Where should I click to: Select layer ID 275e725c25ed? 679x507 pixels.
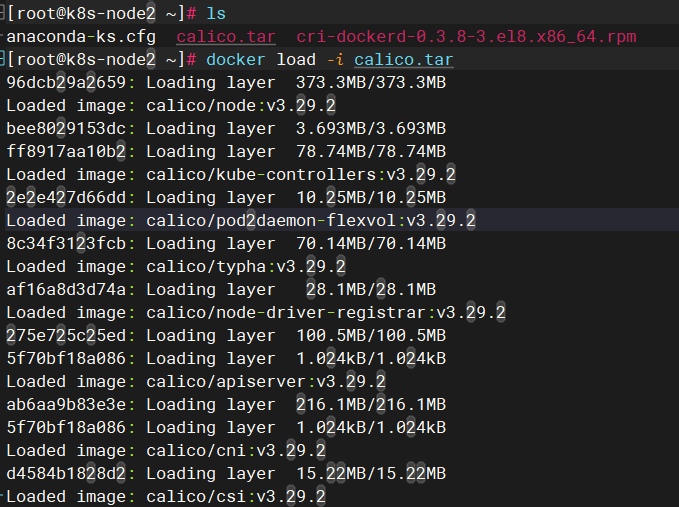66,336
